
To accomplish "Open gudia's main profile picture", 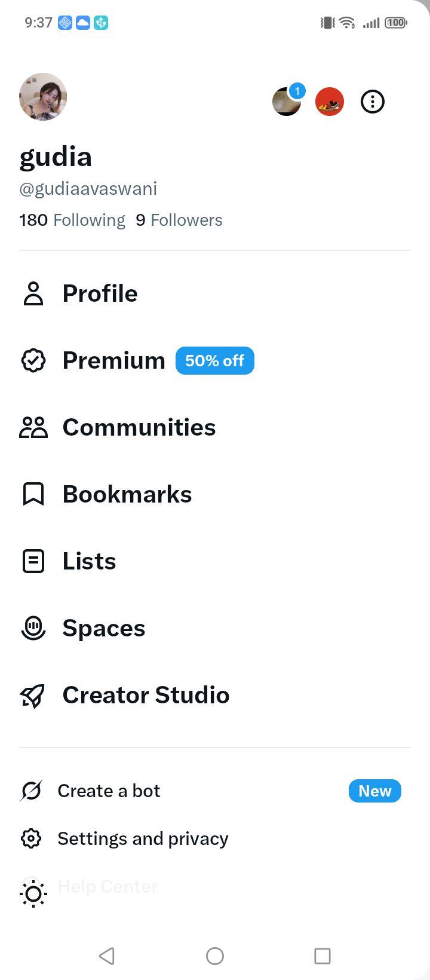I will (x=43, y=97).
